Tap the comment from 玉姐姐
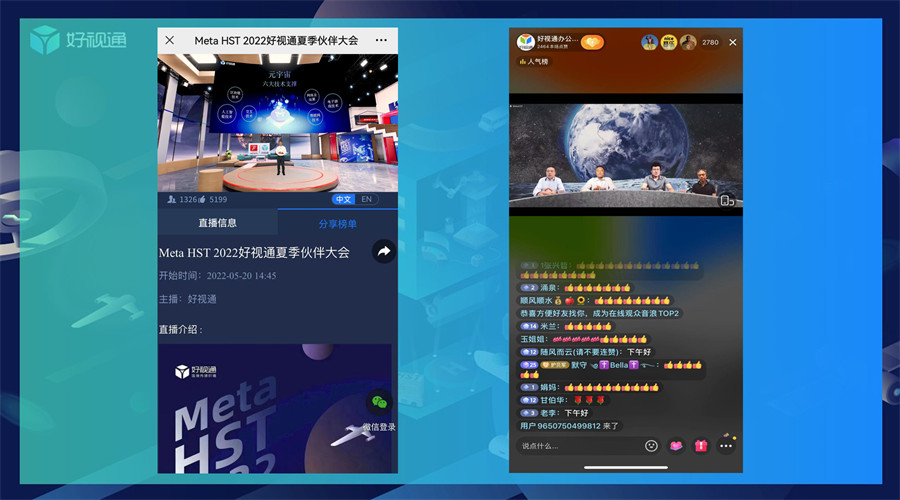Viewport: 900px width, 500px height. click(583, 339)
